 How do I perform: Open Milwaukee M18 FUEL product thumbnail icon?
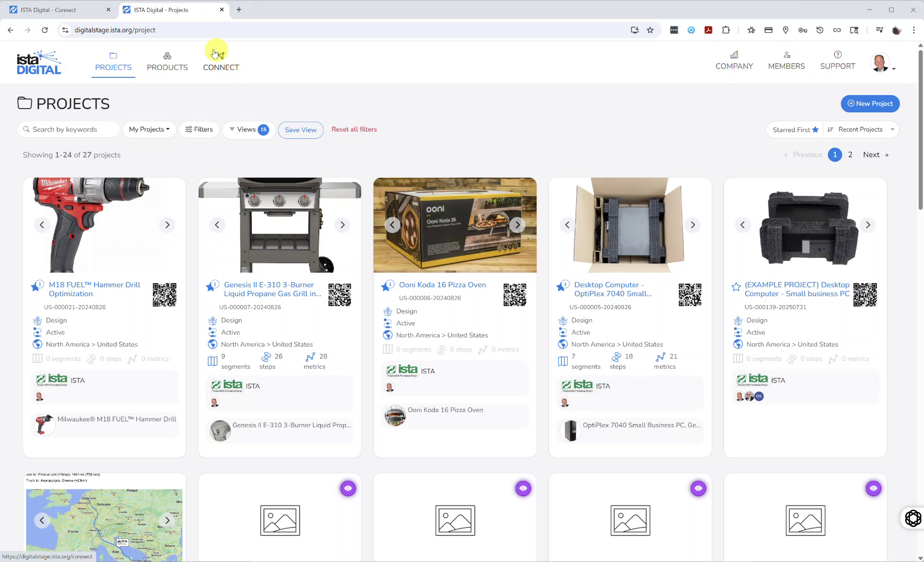click(x=44, y=424)
